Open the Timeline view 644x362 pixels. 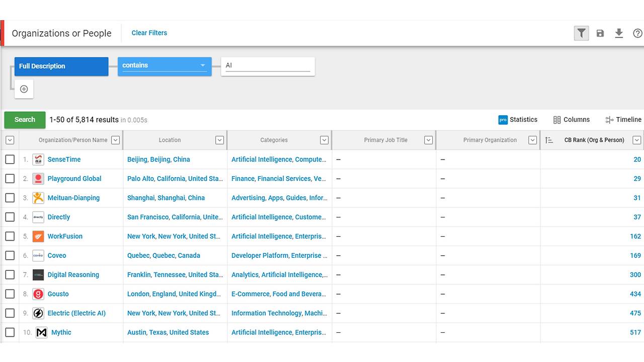pos(623,120)
